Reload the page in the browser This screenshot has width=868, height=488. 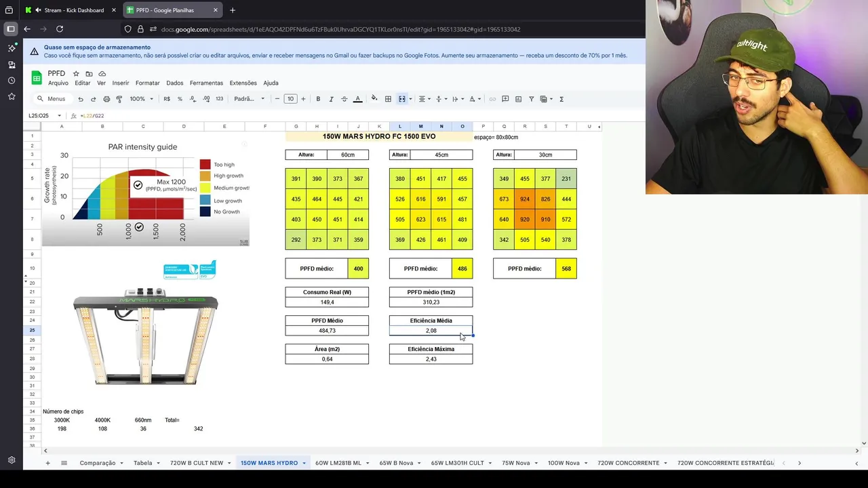point(60,29)
